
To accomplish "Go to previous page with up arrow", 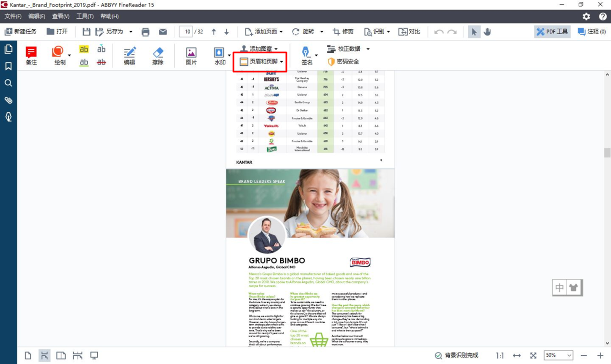I will coord(214,32).
